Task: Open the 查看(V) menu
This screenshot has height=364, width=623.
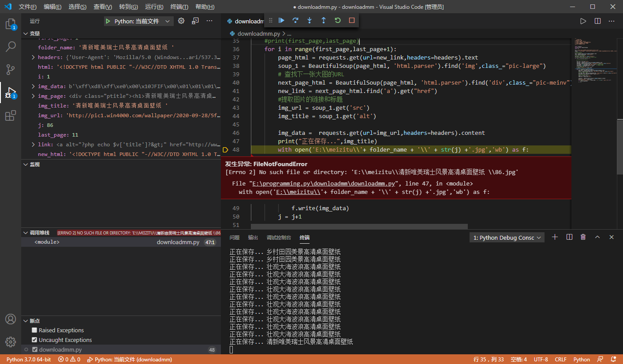Action: tap(103, 7)
